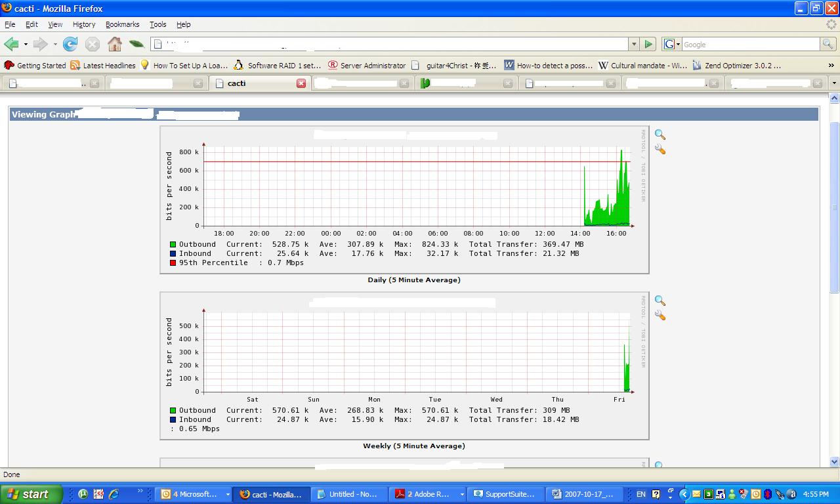Open Getting Started bookmark

coord(35,65)
